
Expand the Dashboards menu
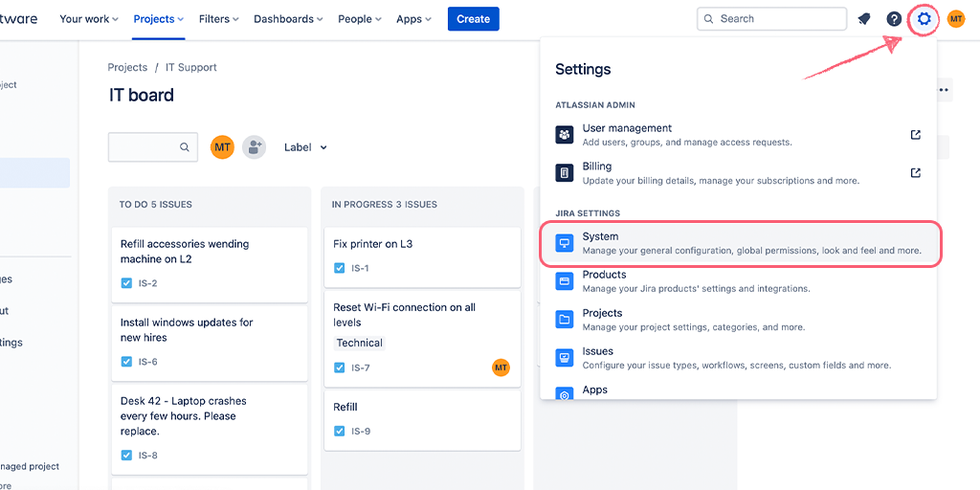point(288,19)
